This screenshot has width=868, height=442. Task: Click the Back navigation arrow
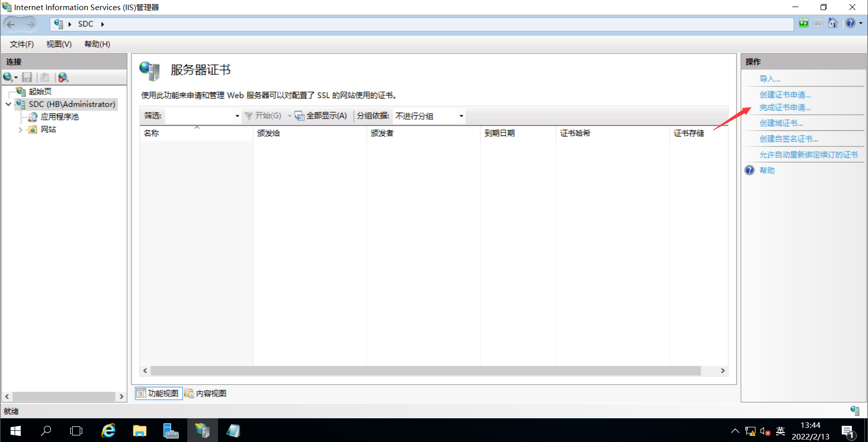11,24
